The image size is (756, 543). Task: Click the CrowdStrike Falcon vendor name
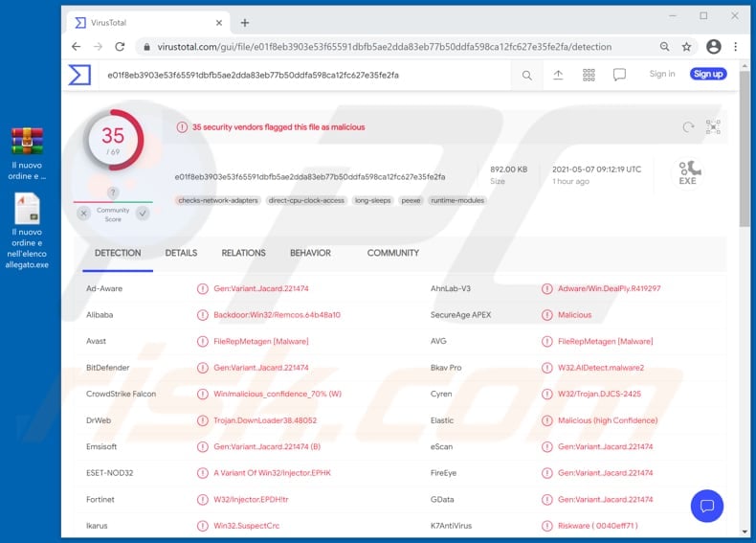(x=121, y=394)
